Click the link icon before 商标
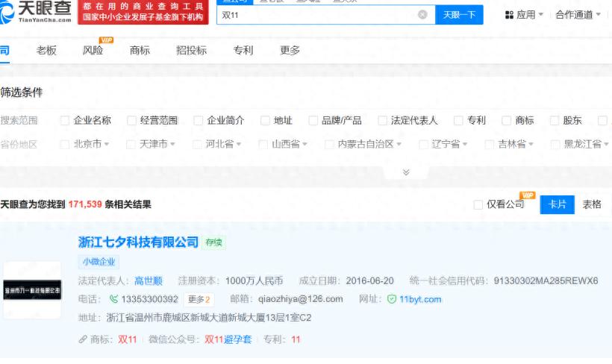The height and width of the screenshot is (364, 612). 82,339
